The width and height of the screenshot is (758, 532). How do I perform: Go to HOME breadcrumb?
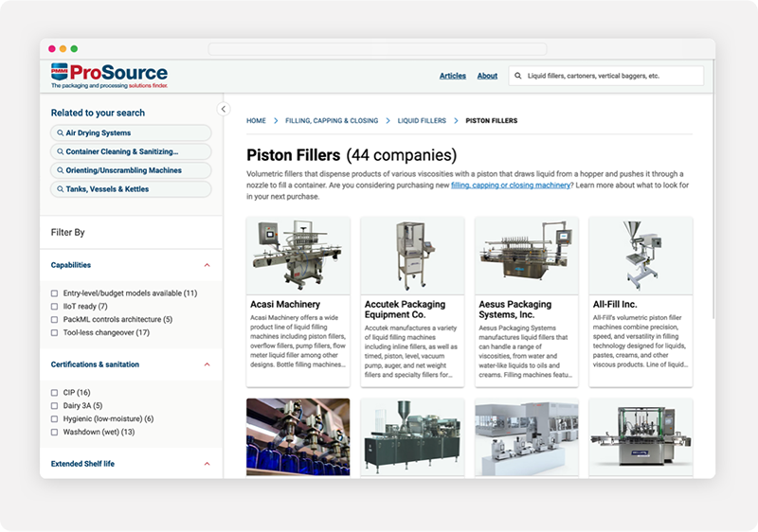click(256, 120)
